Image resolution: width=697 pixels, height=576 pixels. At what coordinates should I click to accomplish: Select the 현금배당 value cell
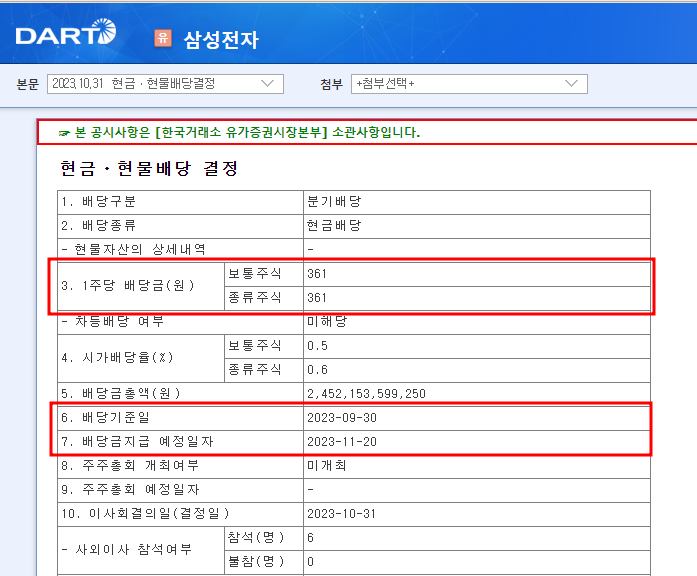477,226
